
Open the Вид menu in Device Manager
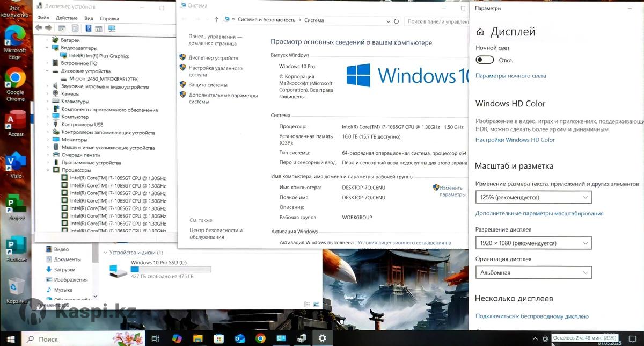coord(89,18)
